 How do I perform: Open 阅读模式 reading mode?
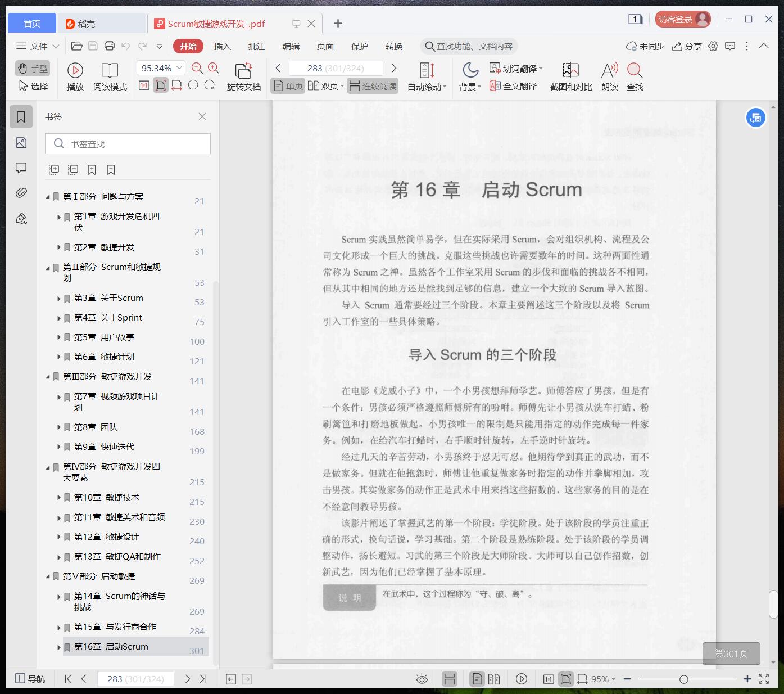(110, 76)
